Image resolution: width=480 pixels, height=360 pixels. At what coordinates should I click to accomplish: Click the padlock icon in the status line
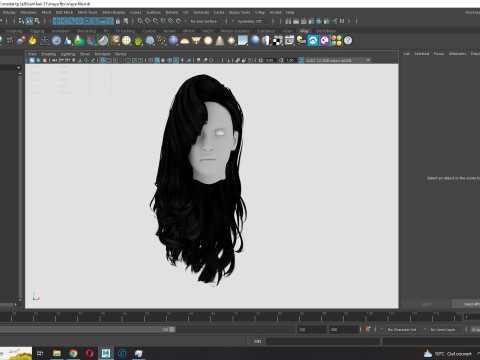pyautogui.click(x=118, y=21)
